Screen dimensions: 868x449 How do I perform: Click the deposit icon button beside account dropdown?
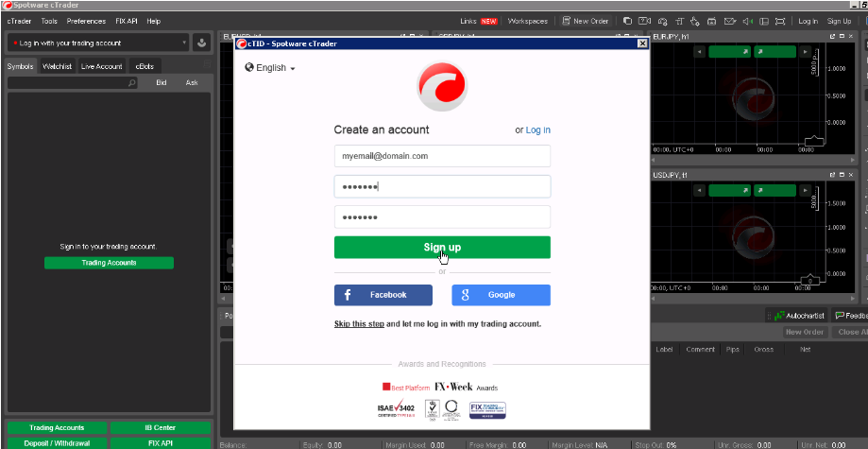[x=201, y=43]
